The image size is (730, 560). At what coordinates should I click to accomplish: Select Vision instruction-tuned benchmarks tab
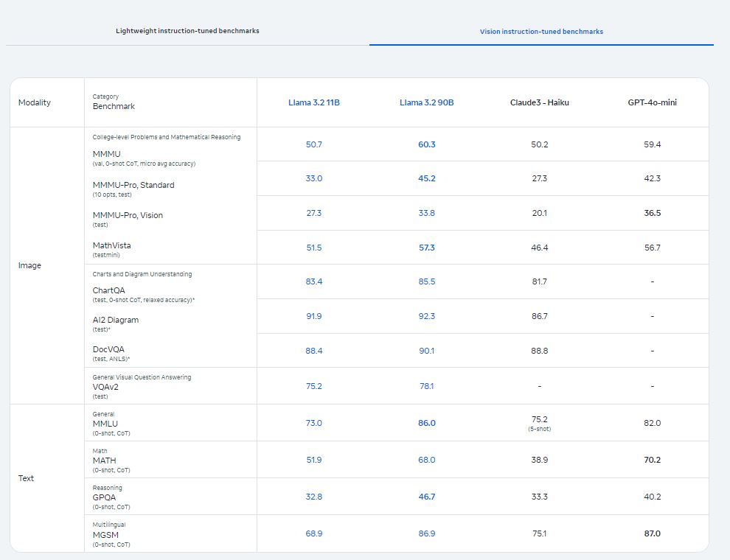(x=541, y=32)
